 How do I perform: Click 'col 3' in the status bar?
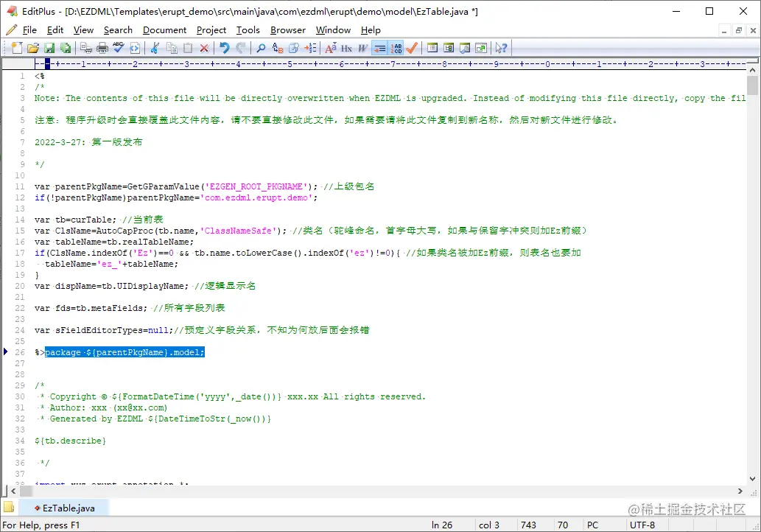488,525
